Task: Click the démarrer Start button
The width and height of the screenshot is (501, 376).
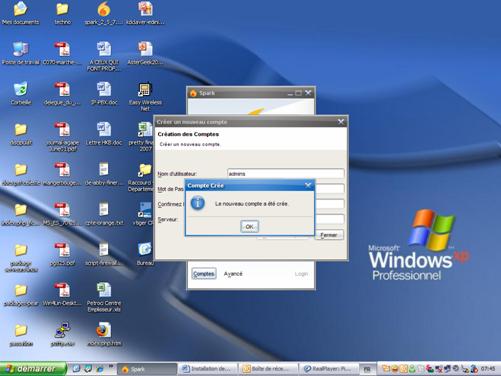Action: 33,369
